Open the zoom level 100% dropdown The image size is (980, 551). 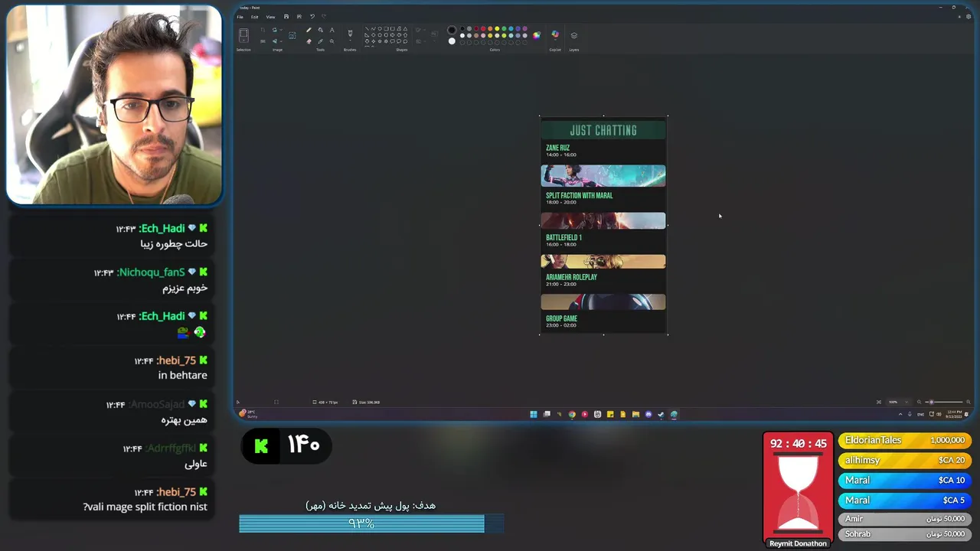coord(898,402)
